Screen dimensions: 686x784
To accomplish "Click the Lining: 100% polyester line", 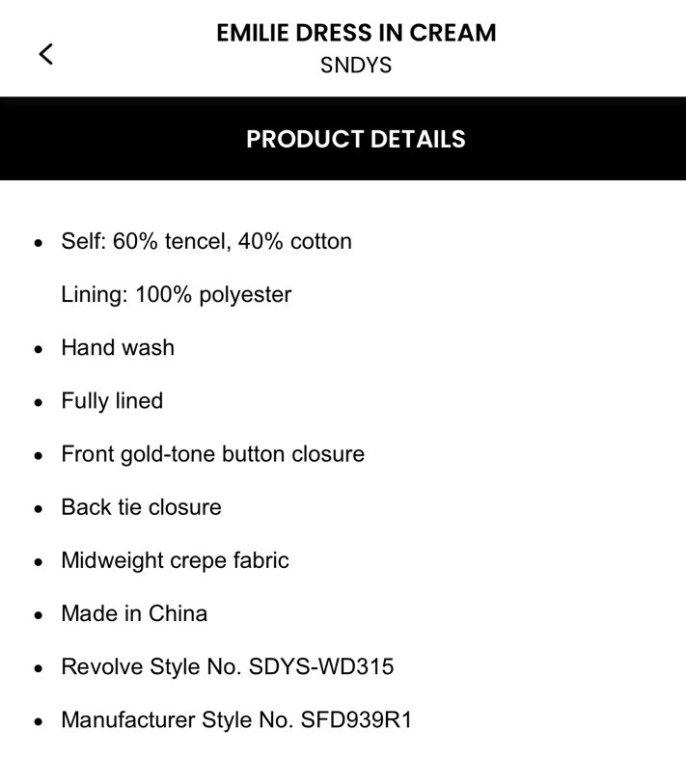I will (176, 294).
